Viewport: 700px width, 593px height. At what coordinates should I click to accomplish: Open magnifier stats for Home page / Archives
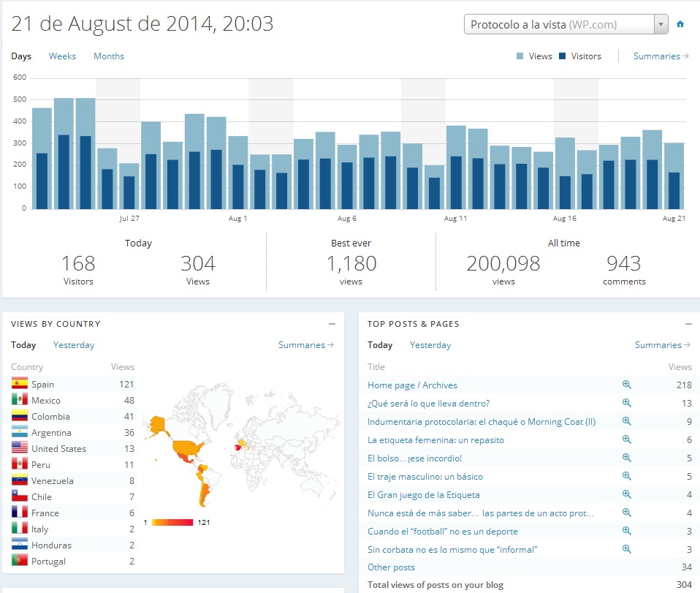pyautogui.click(x=627, y=385)
